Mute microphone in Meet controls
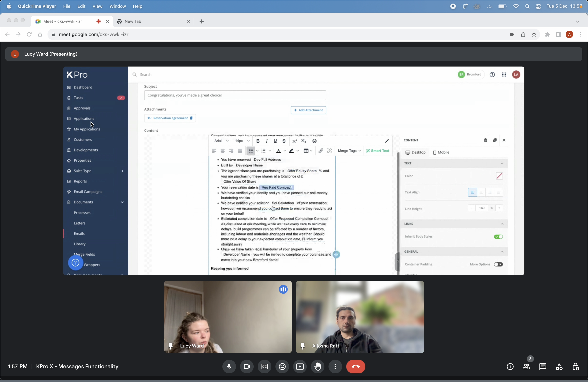The height and width of the screenshot is (382, 588). coord(229,366)
